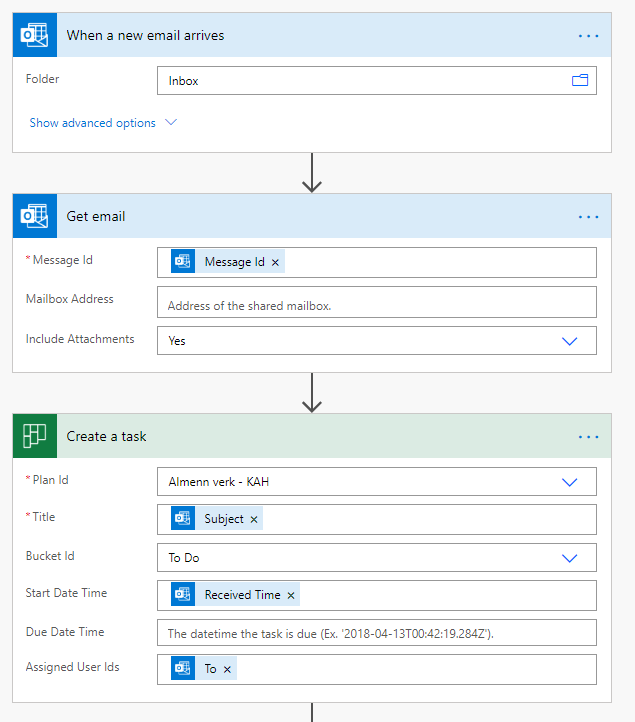
Task: Expand the Include Attachments dropdown
Action: tap(570, 341)
